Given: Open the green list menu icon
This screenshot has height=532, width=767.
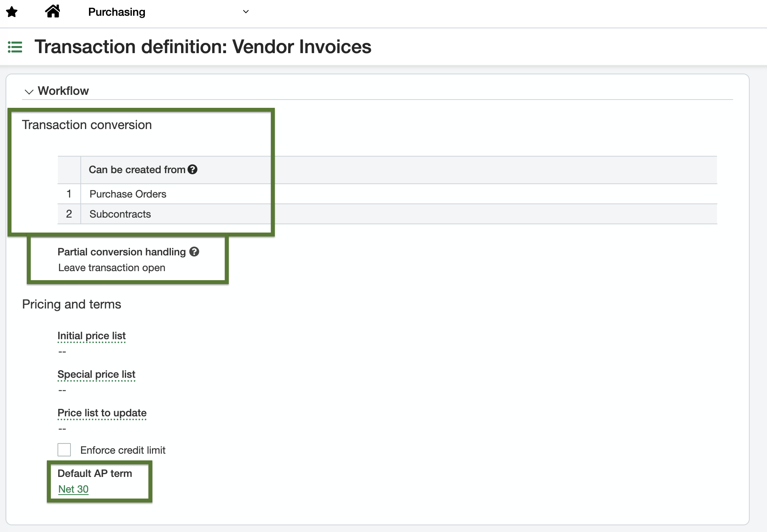Looking at the screenshot, I should [x=15, y=47].
